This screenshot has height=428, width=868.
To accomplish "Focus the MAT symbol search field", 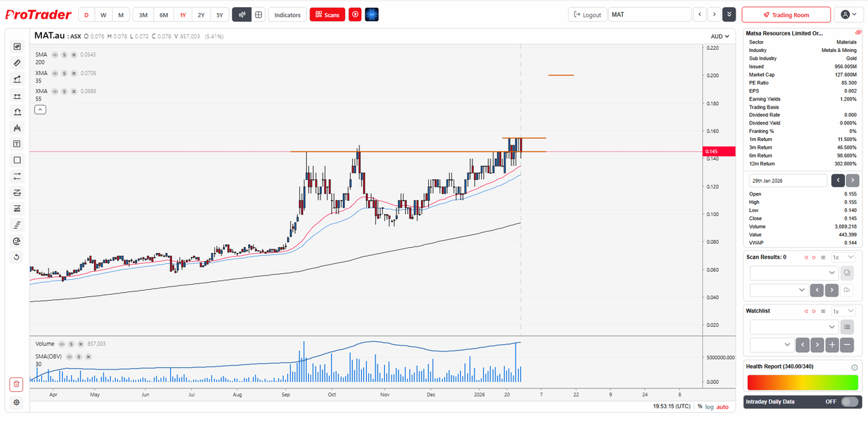I will (650, 14).
